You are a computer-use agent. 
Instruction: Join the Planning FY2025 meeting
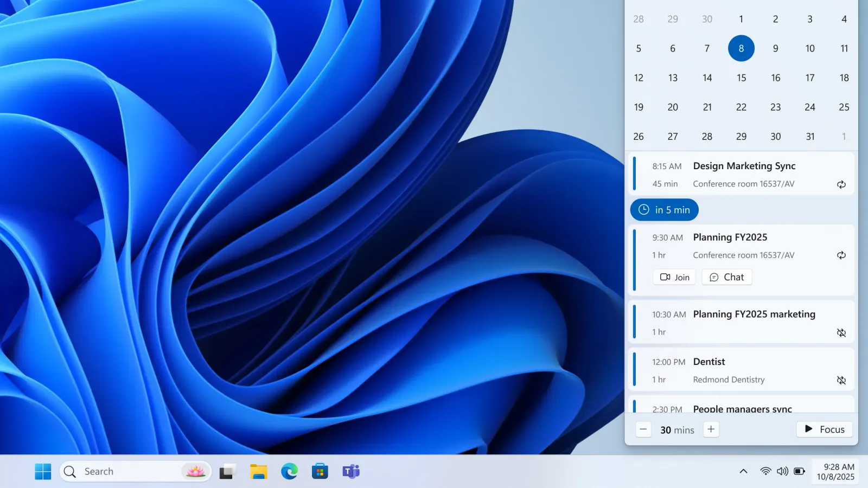click(674, 277)
